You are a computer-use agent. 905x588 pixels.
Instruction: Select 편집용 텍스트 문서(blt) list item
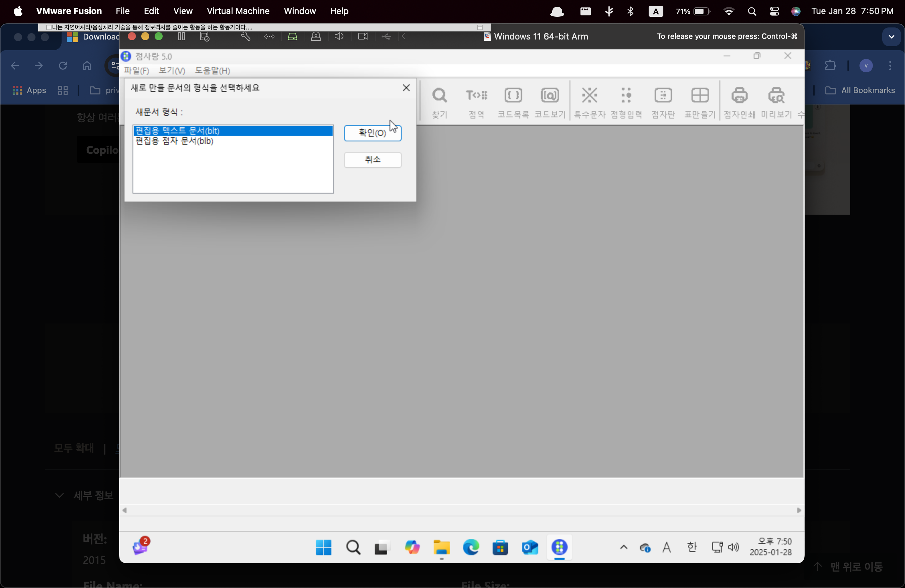pyautogui.click(x=178, y=131)
